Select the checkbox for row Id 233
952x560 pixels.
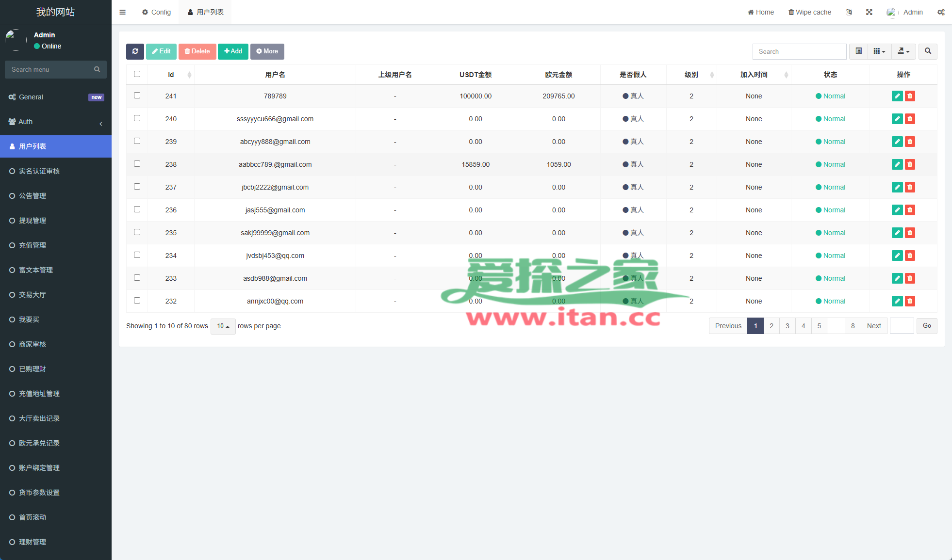click(137, 278)
